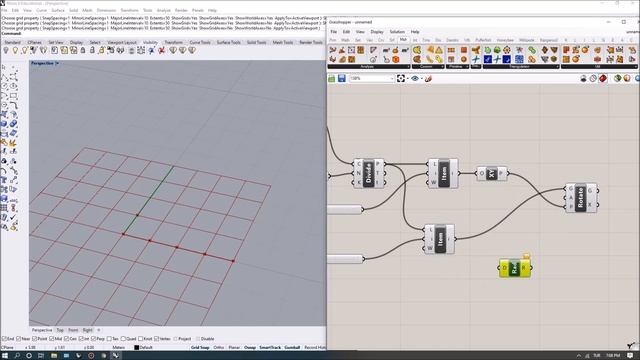Toggle Osnap in status bar
640x360 pixels.
pyautogui.click(x=250, y=347)
